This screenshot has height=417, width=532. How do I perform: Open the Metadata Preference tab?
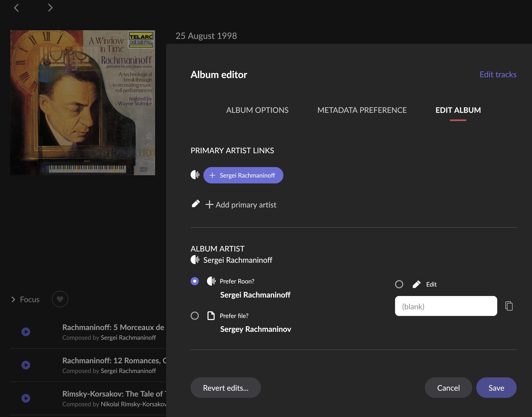tap(362, 110)
